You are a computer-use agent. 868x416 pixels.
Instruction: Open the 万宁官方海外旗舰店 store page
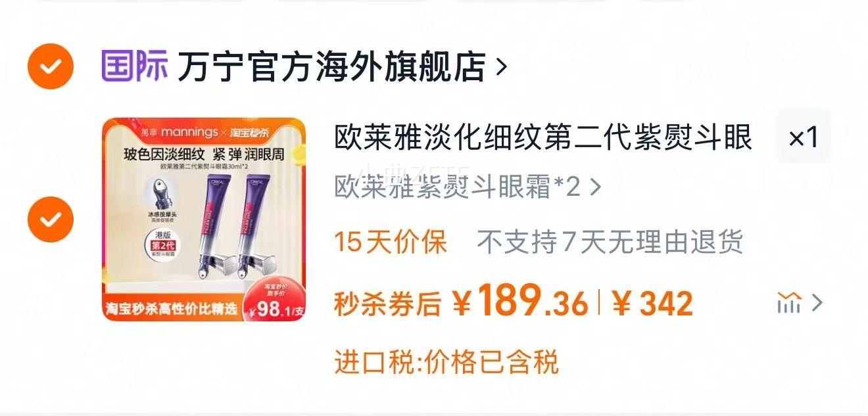coord(331,66)
